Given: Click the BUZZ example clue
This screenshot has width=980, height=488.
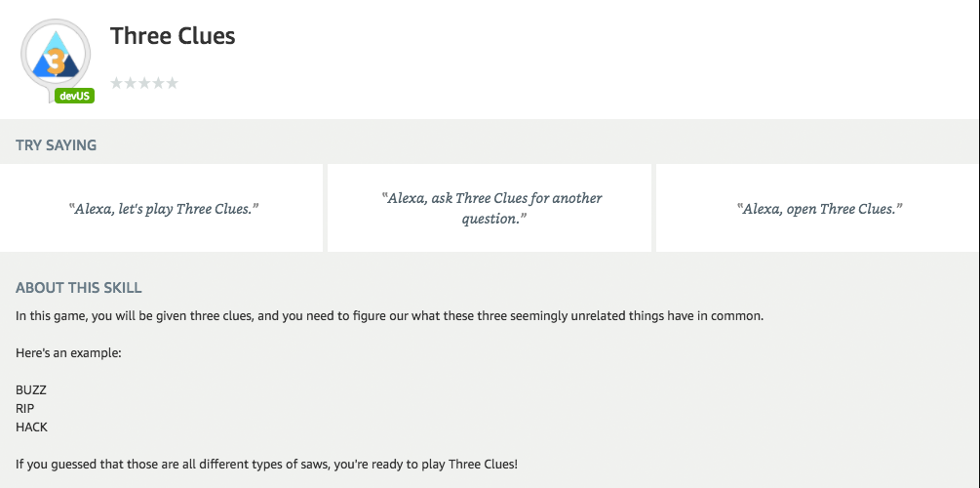Looking at the screenshot, I should (31, 389).
